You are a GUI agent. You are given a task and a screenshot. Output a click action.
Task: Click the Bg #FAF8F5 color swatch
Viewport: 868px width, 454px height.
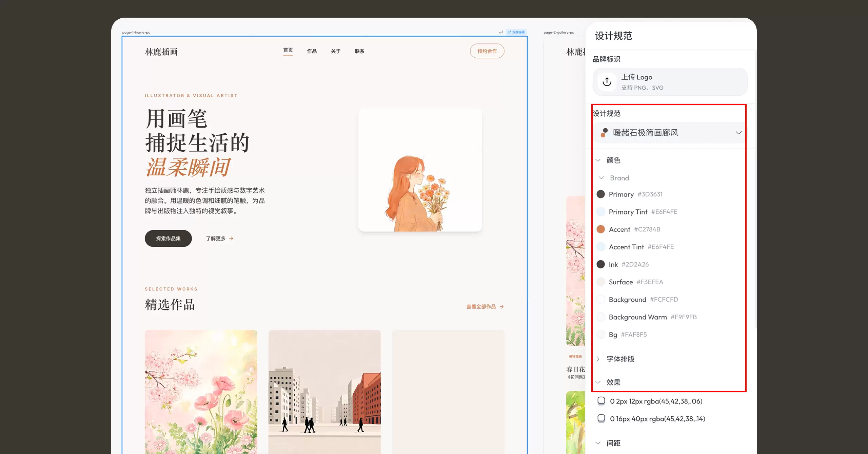click(x=600, y=335)
